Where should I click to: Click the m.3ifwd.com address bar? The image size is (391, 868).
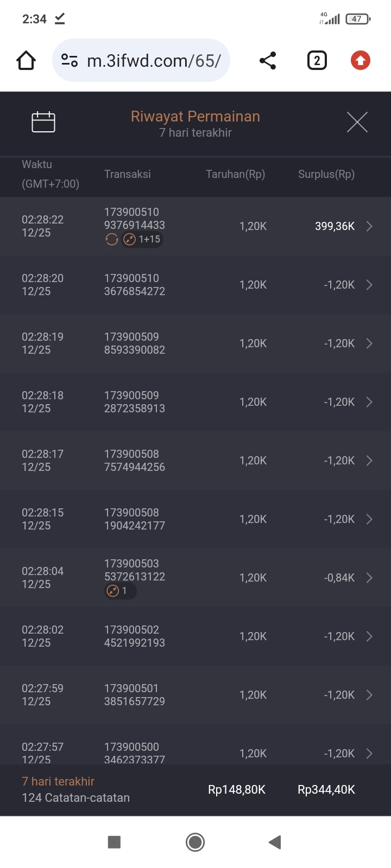click(x=154, y=60)
